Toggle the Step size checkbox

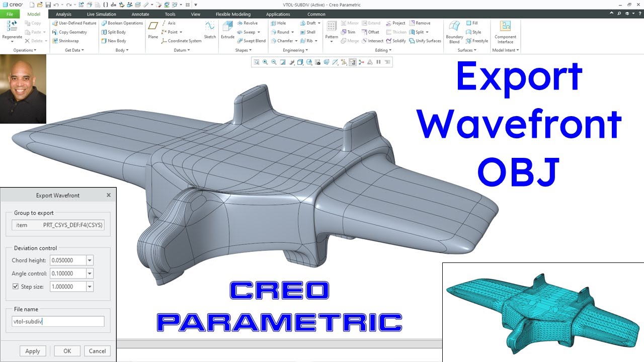pos(16,287)
